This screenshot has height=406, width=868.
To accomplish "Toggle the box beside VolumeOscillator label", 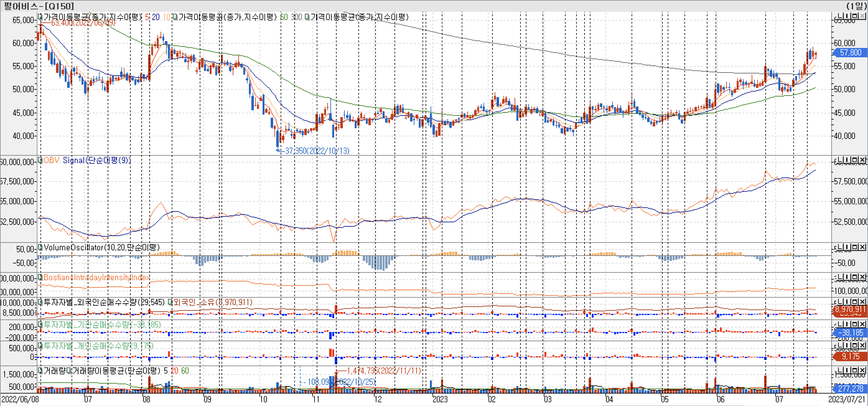I will click(x=40, y=248).
